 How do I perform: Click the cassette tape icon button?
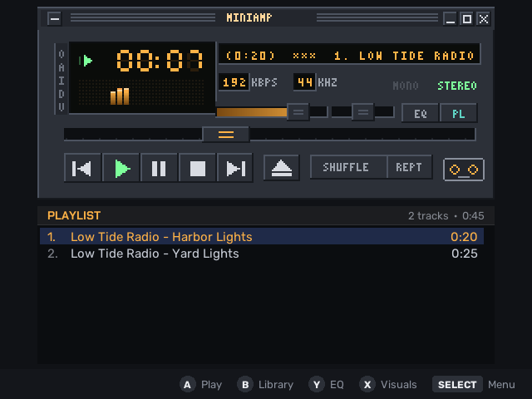464,170
